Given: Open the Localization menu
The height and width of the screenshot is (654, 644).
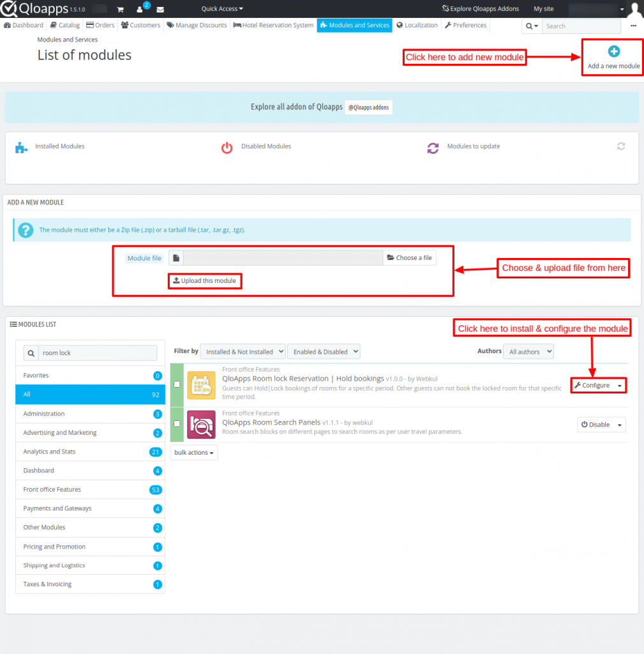Looking at the screenshot, I should point(417,25).
